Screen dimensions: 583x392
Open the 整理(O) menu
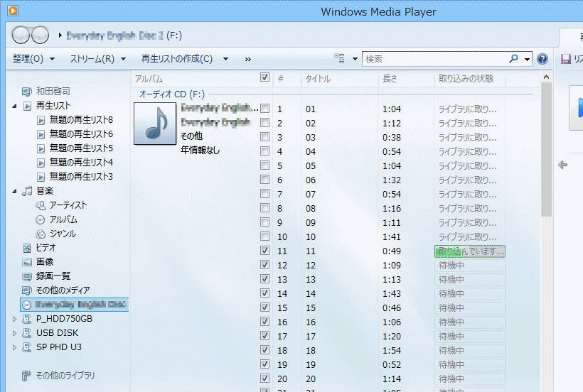(33, 59)
